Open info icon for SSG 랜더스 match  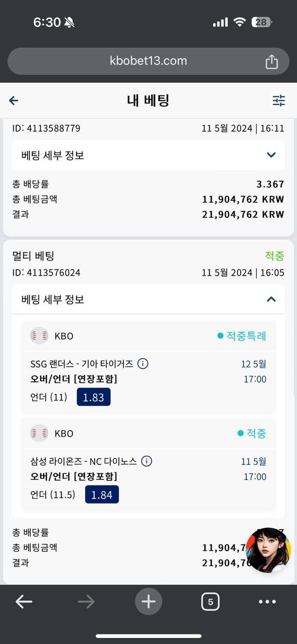[143, 363]
